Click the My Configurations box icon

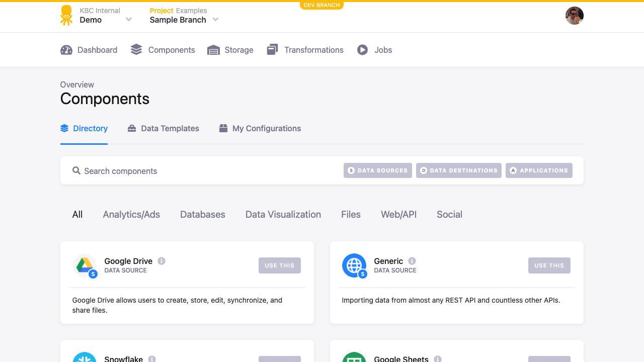tap(223, 128)
